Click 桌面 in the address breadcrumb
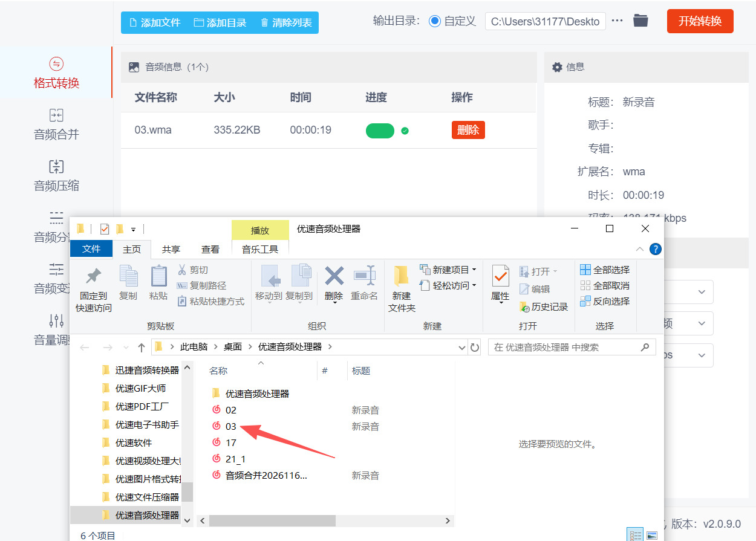The width and height of the screenshot is (756, 541). [233, 347]
